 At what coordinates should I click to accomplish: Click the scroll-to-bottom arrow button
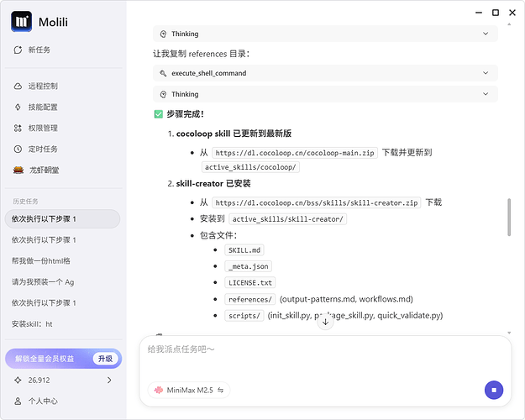click(x=325, y=323)
